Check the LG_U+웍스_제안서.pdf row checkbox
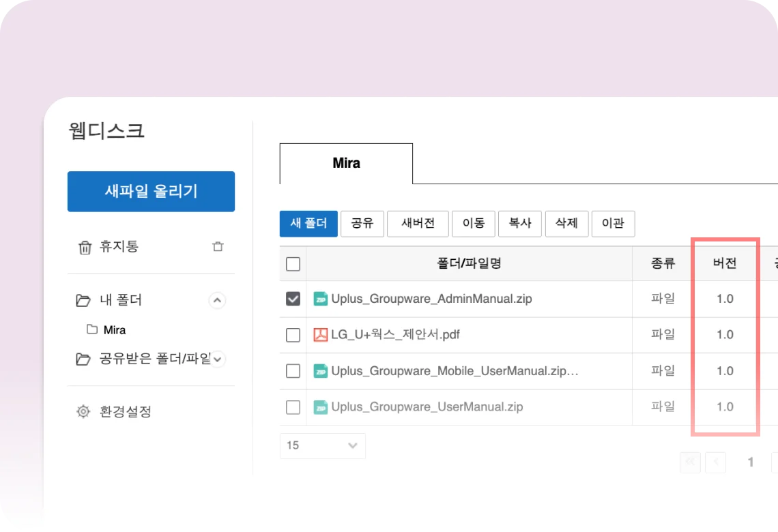778x532 pixels. pyautogui.click(x=293, y=335)
